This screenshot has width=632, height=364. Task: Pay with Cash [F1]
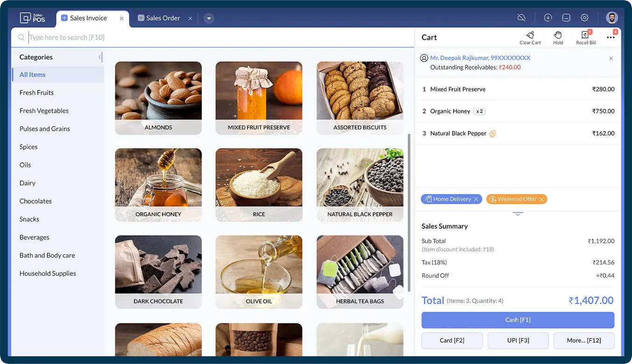click(x=518, y=320)
